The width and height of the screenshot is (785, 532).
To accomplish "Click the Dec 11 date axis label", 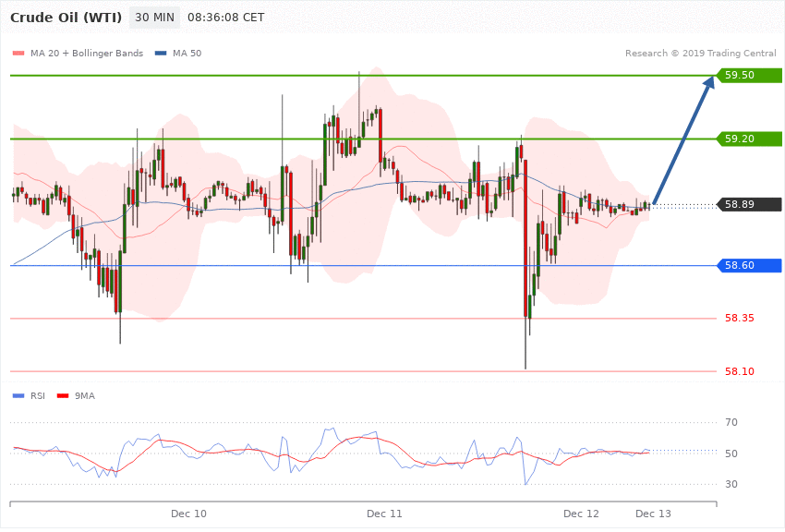I will pos(384,514).
